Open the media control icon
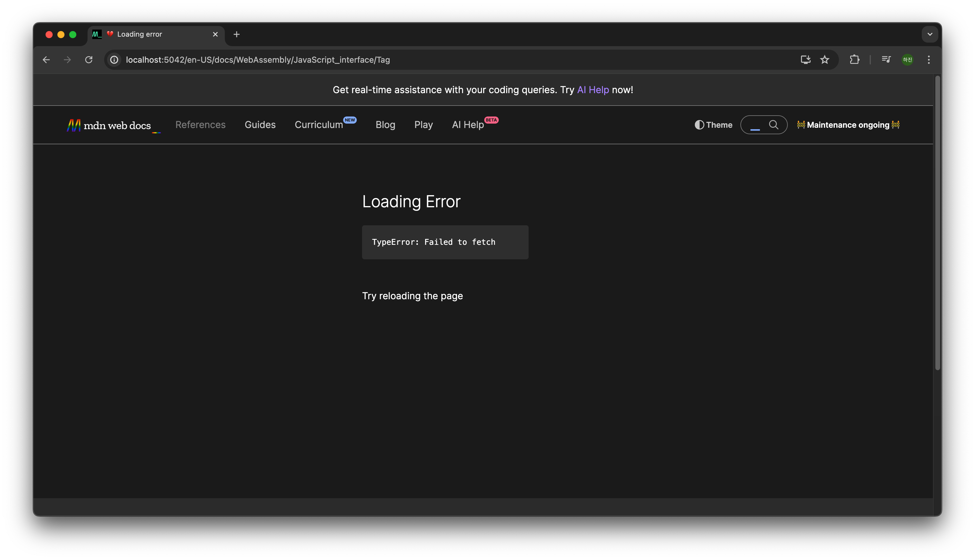Viewport: 975px width, 560px height. pyautogui.click(x=886, y=60)
